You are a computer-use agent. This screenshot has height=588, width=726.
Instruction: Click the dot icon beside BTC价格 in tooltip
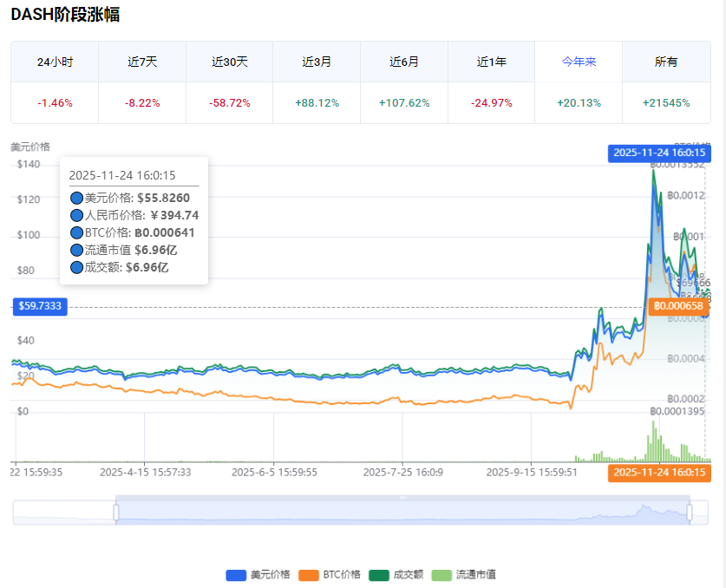tap(77, 232)
